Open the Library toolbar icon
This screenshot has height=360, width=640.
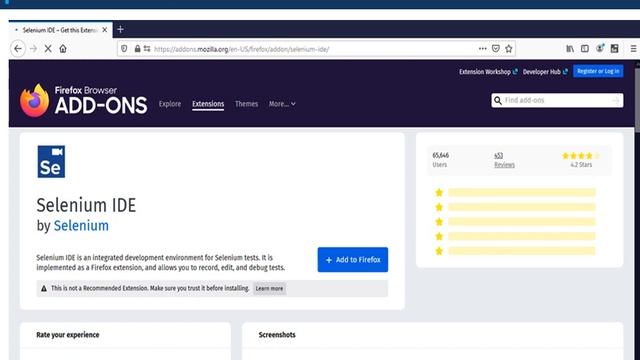coord(570,49)
